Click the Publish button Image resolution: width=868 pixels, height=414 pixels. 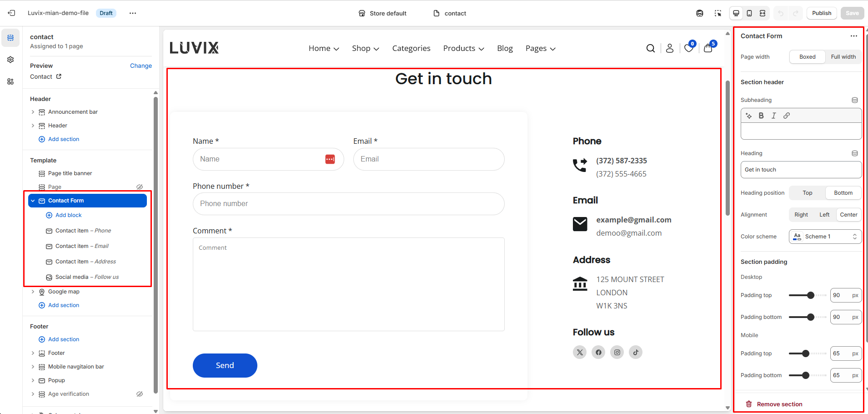coord(821,13)
